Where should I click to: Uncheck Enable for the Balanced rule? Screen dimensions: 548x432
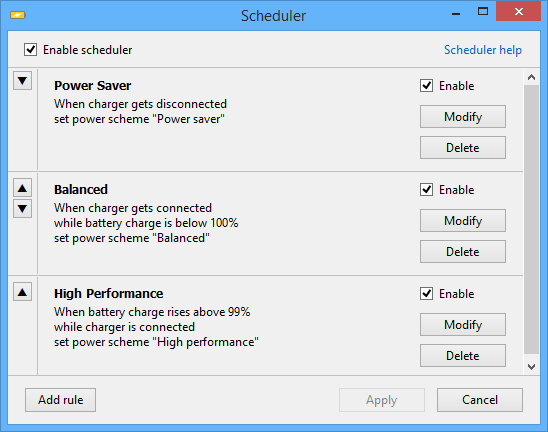click(426, 190)
